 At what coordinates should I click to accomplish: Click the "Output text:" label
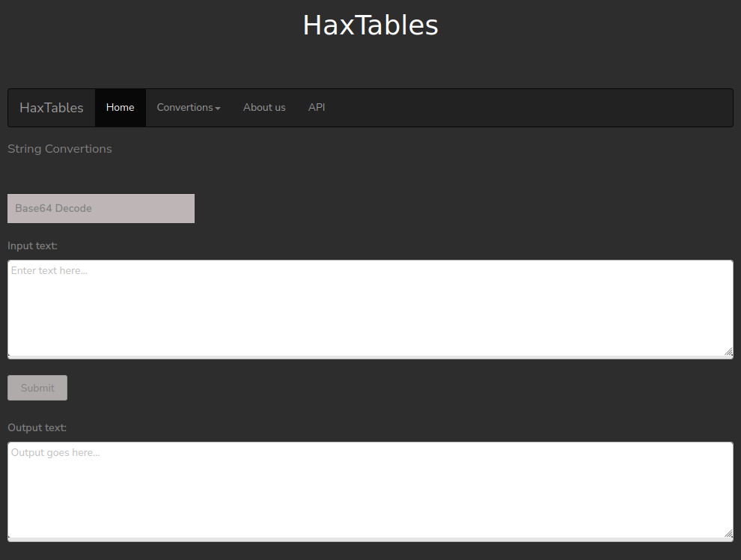coord(37,427)
